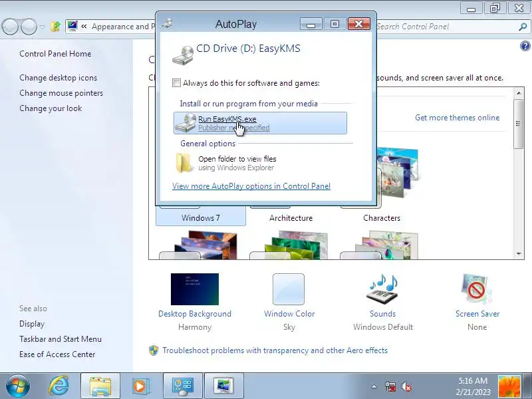This screenshot has width=532, height=399.
Task: Open Display under See also
Action: click(x=32, y=324)
